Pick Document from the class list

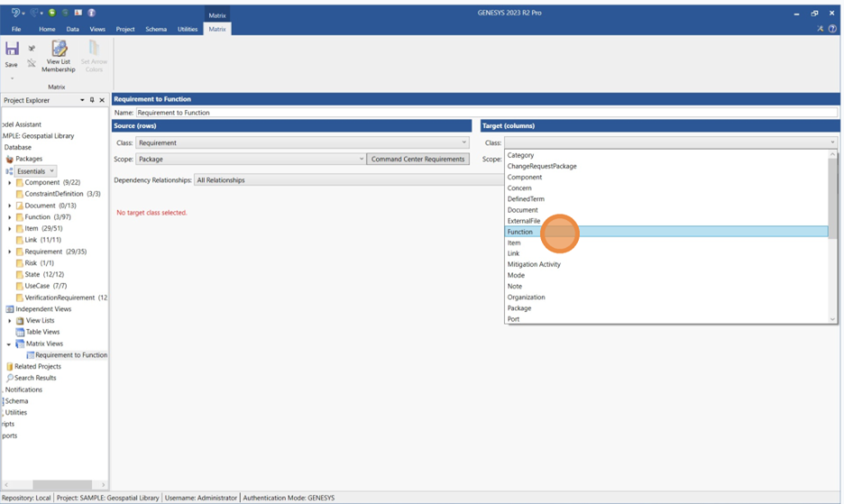coord(666,210)
